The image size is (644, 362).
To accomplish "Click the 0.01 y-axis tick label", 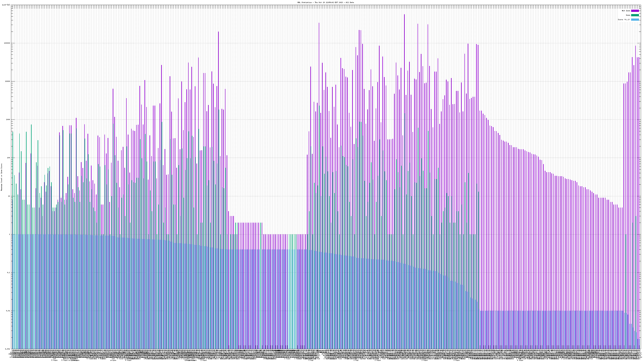I will (x=8, y=311).
